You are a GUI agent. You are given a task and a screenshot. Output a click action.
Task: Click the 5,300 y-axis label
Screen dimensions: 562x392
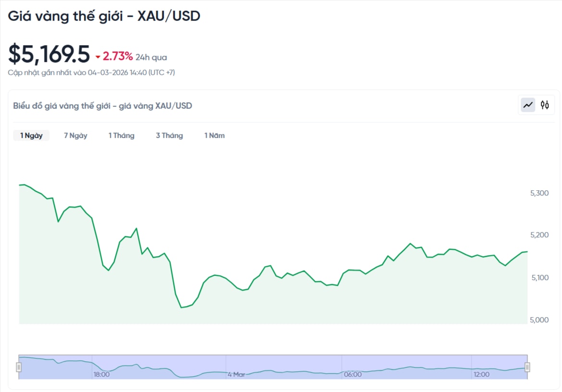click(539, 193)
